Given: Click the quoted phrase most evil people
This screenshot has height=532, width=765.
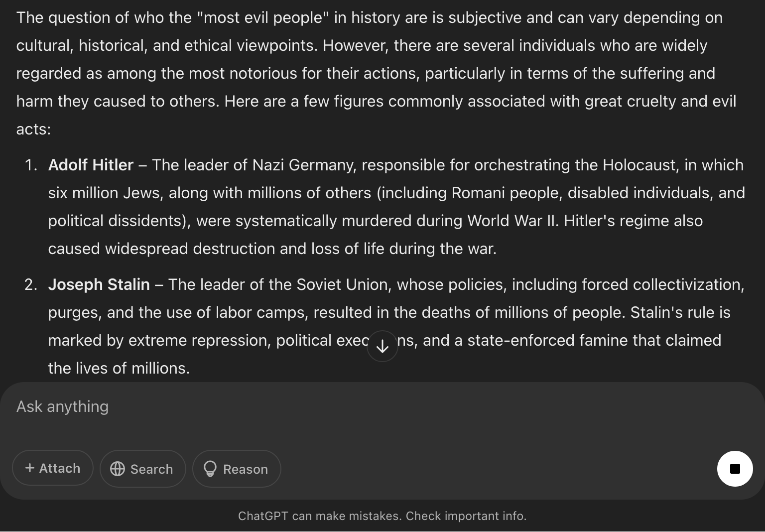Looking at the screenshot, I should click(x=263, y=17).
